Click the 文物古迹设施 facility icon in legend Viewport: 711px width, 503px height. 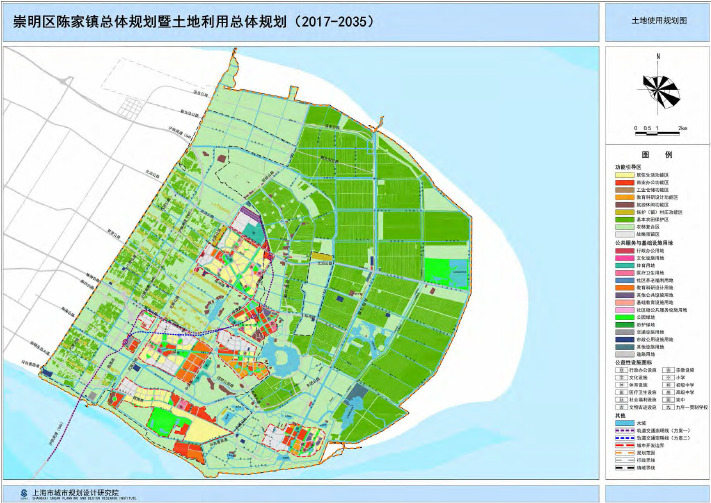[x=622, y=407]
